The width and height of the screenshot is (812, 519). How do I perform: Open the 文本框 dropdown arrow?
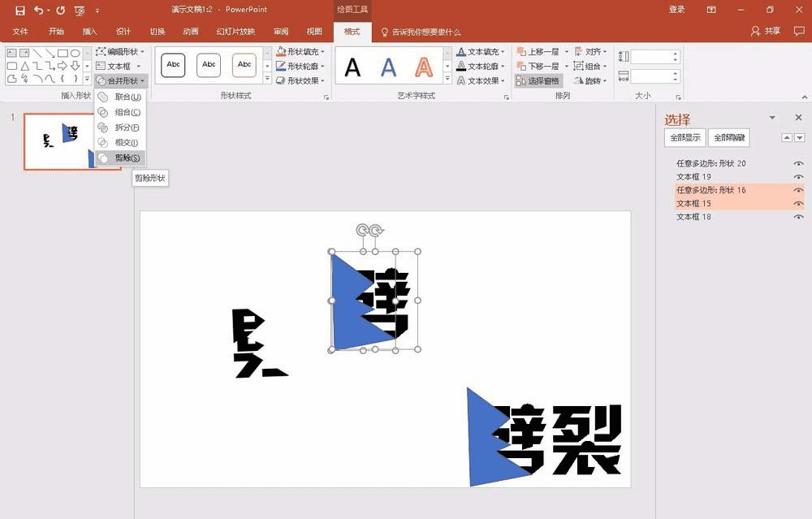tap(138, 67)
